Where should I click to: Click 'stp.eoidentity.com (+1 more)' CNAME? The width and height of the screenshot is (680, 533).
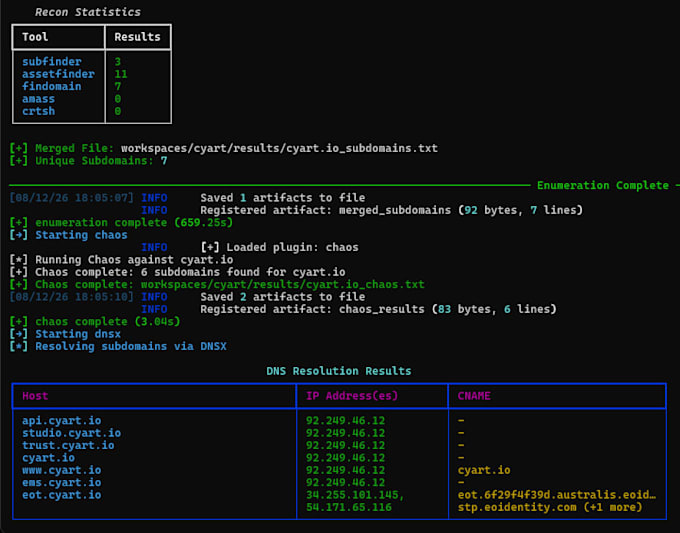pos(550,507)
